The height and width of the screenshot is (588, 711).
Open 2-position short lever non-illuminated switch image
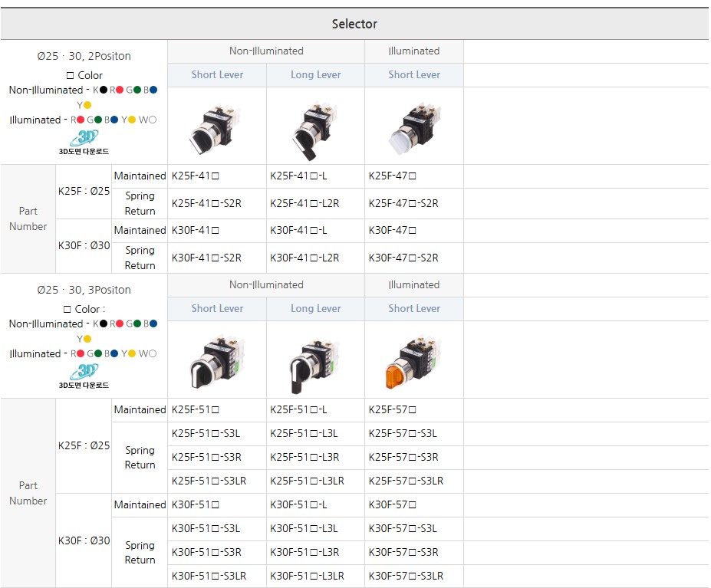[x=216, y=127]
